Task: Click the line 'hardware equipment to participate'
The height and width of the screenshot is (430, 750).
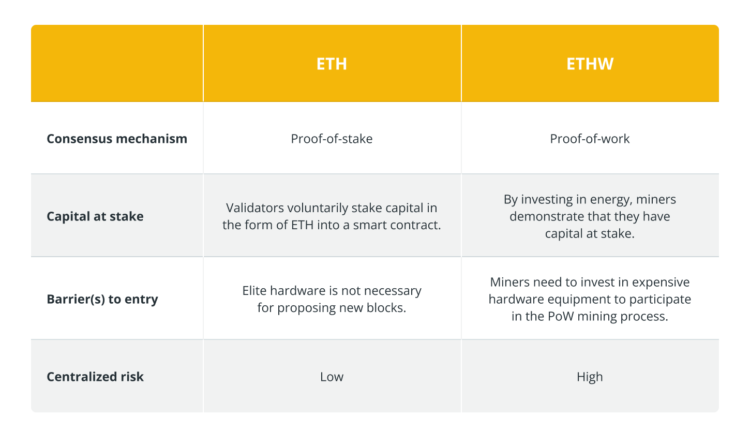Action: click(x=589, y=299)
